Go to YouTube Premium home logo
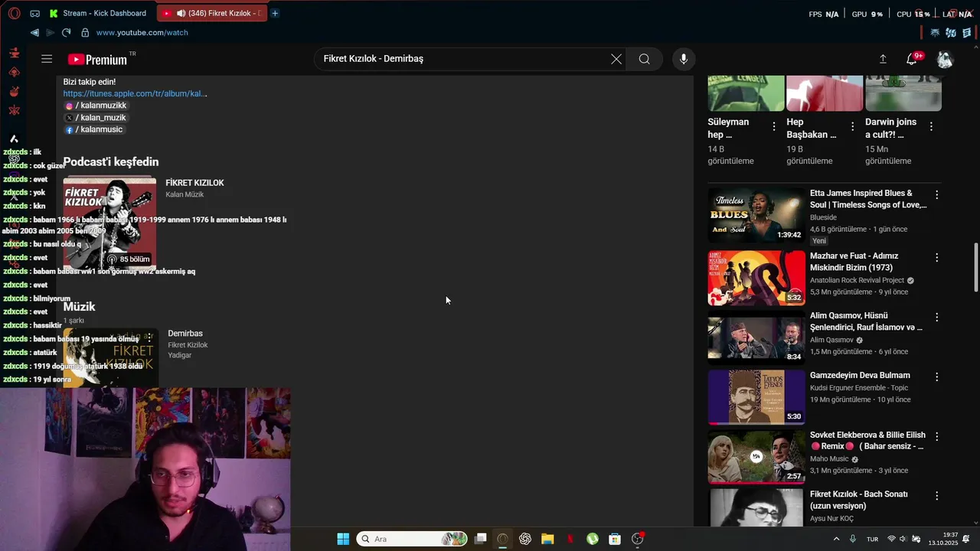This screenshot has width=980, height=551. [97, 59]
